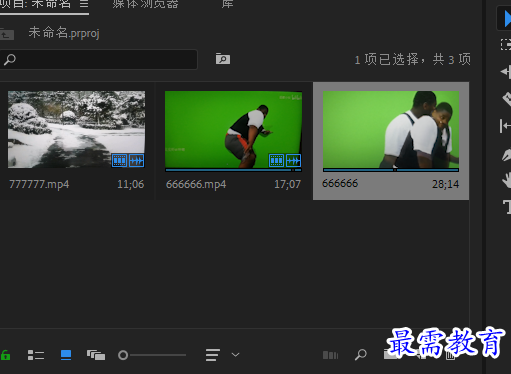
Task: Select the Type tool
Action: [x=507, y=207]
